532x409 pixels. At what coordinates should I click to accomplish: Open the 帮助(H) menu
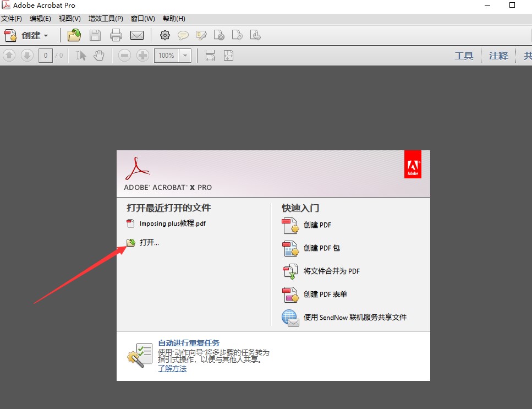(174, 19)
